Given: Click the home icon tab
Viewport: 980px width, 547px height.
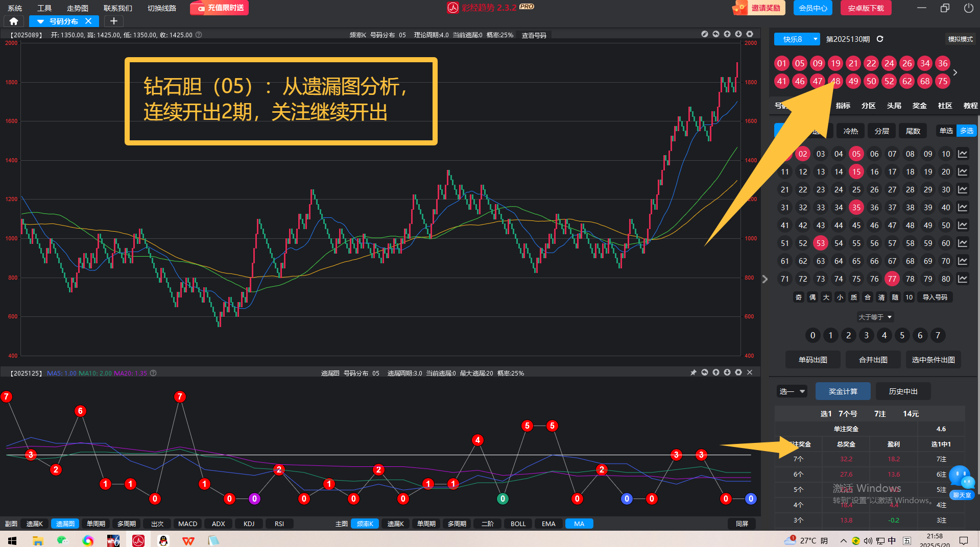Looking at the screenshot, I should (14, 21).
